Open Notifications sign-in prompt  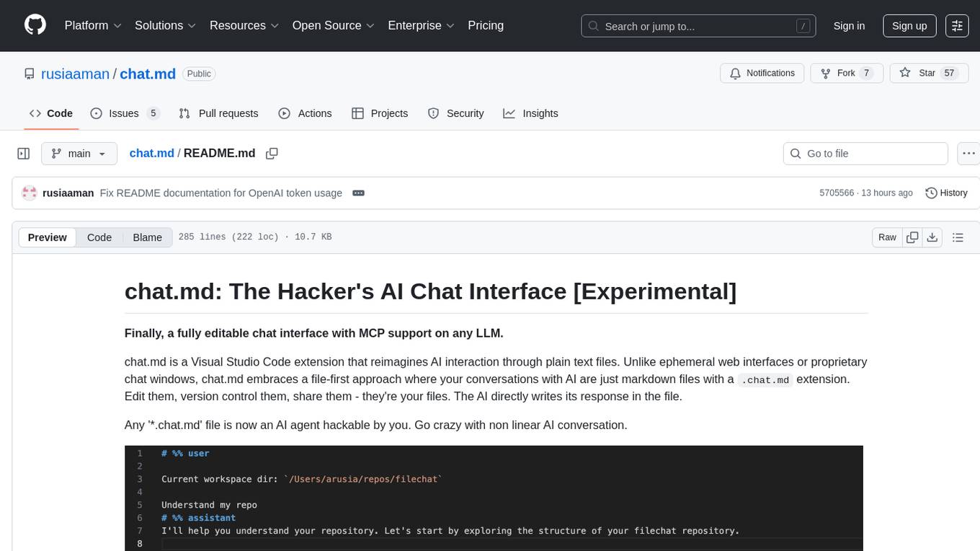click(x=762, y=74)
